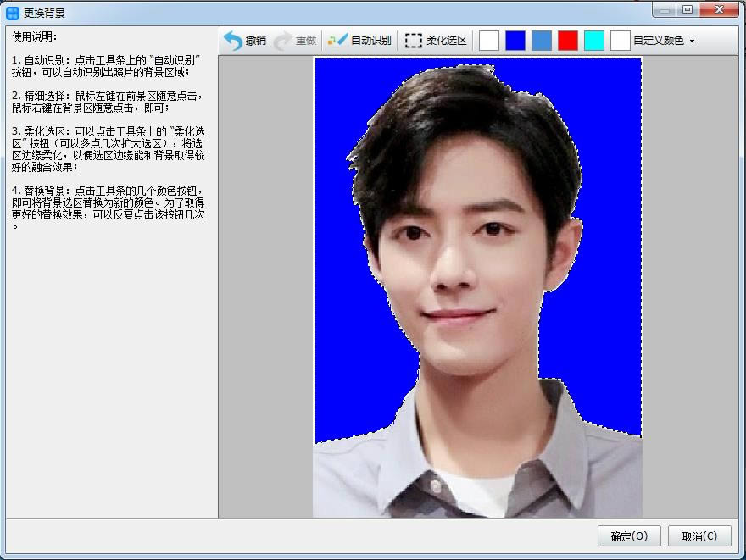The height and width of the screenshot is (560, 746).
Task: Click the blue undo arrow icon
Action: pos(233,41)
